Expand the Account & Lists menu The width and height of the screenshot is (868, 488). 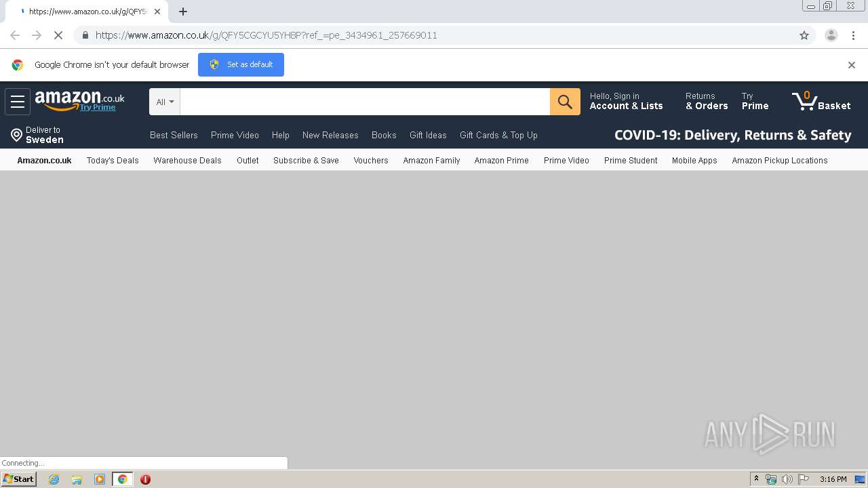[626, 102]
